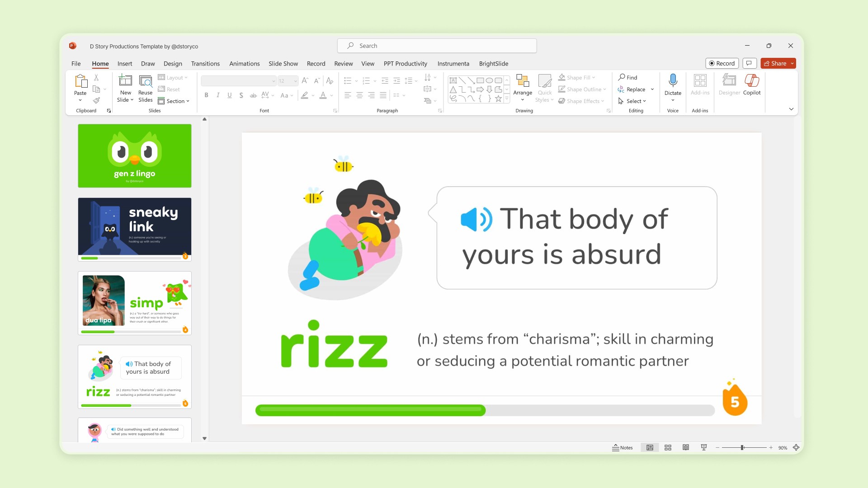Screen dimensions: 868x488
Task: Switch to the Slide Show tab
Action: (283, 63)
